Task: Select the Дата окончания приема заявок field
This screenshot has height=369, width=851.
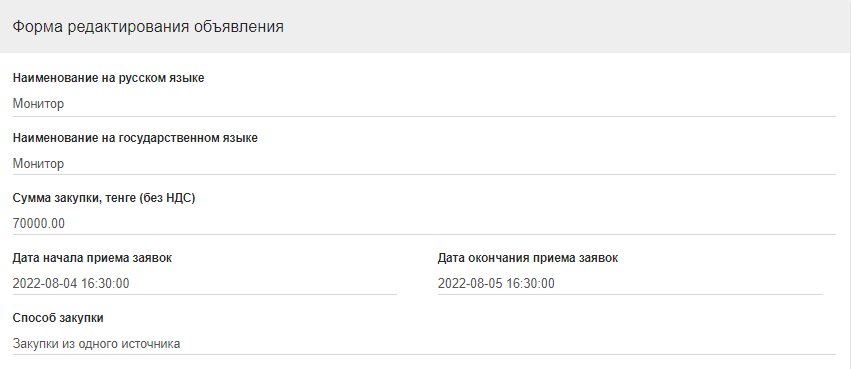Action: coord(630,283)
